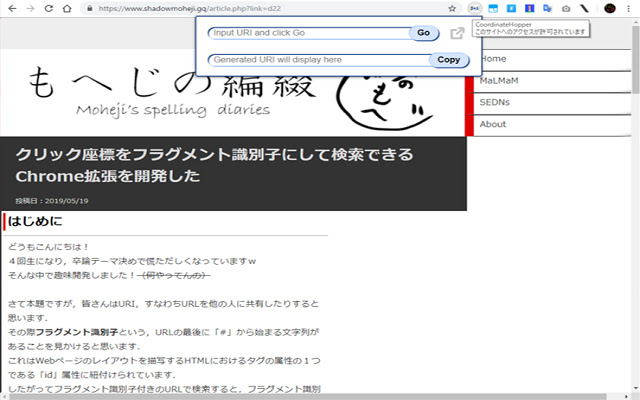The image size is (640, 400).
Task: Open the About navigation item
Action: pyautogui.click(x=552, y=124)
